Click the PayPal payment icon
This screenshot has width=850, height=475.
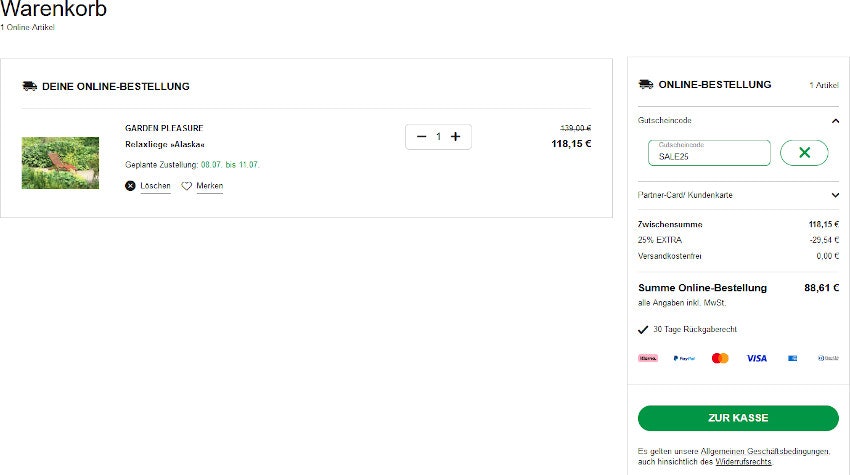point(684,358)
